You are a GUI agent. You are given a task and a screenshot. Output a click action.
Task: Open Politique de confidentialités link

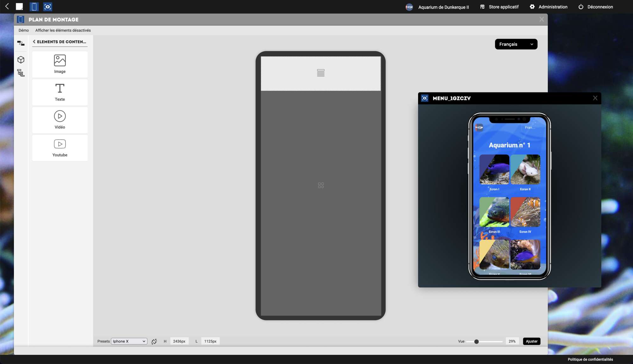click(590, 359)
